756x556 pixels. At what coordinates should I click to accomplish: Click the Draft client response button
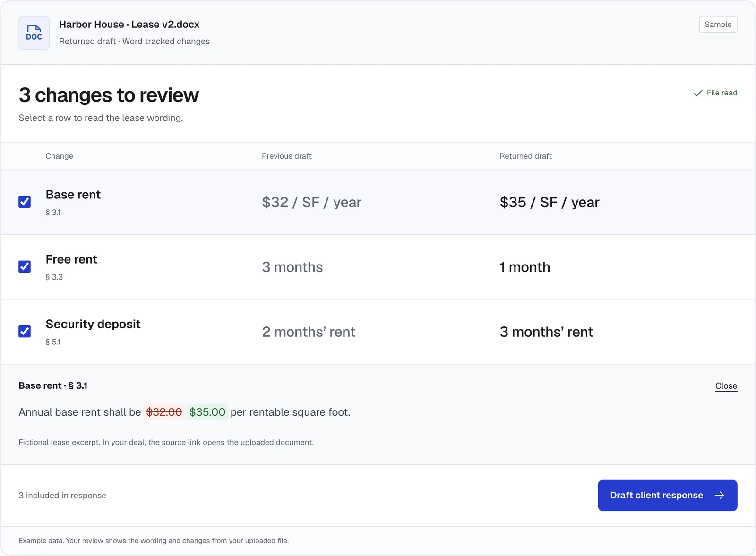[x=667, y=496]
